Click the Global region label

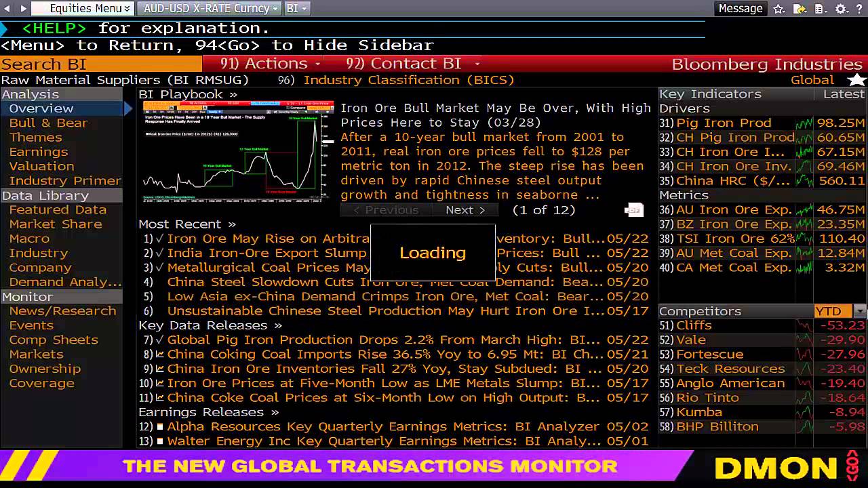812,80
